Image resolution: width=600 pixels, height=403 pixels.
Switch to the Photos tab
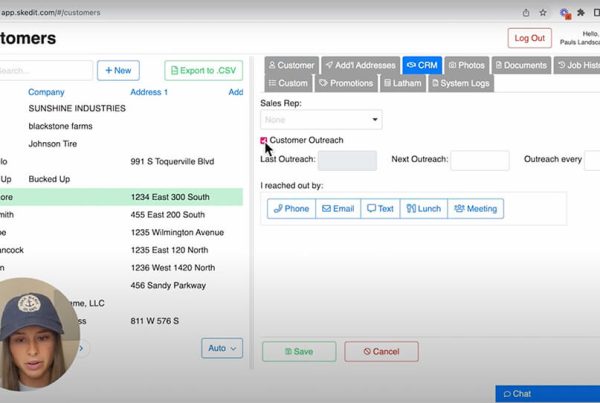[466, 65]
